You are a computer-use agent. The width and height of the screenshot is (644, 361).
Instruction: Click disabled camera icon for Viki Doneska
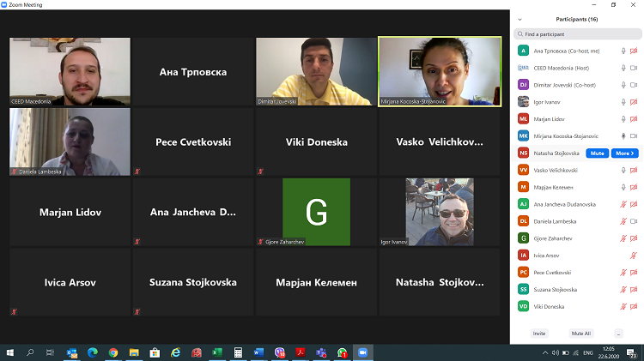[x=634, y=306]
